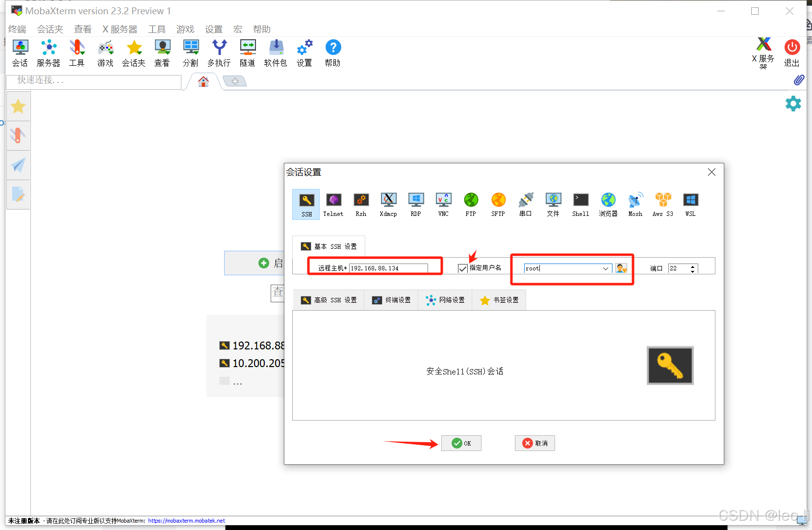Select the Browser (浏览器) session icon
812x530 pixels.
tap(608, 204)
